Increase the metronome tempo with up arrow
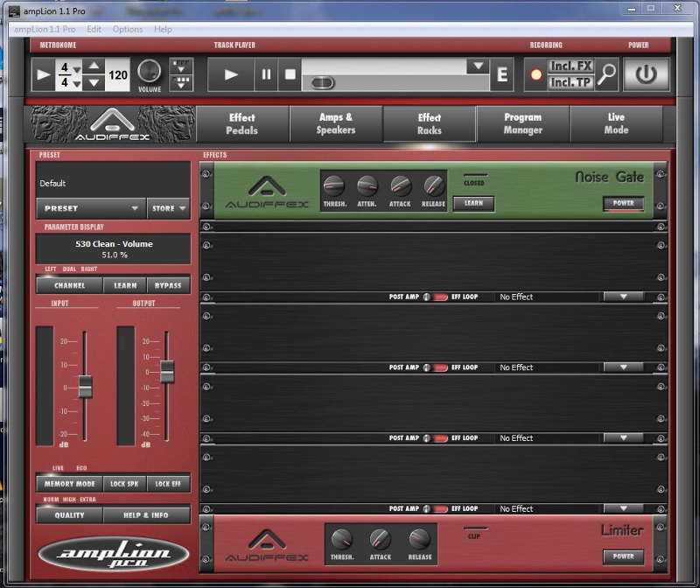 (94, 66)
